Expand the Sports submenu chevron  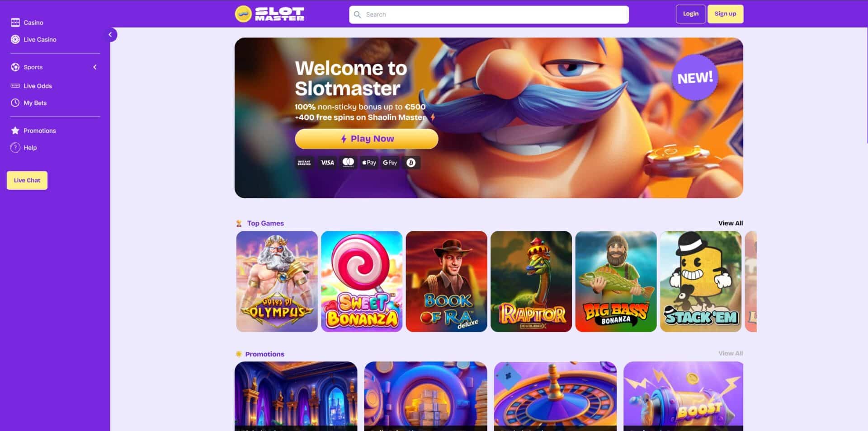coord(95,67)
